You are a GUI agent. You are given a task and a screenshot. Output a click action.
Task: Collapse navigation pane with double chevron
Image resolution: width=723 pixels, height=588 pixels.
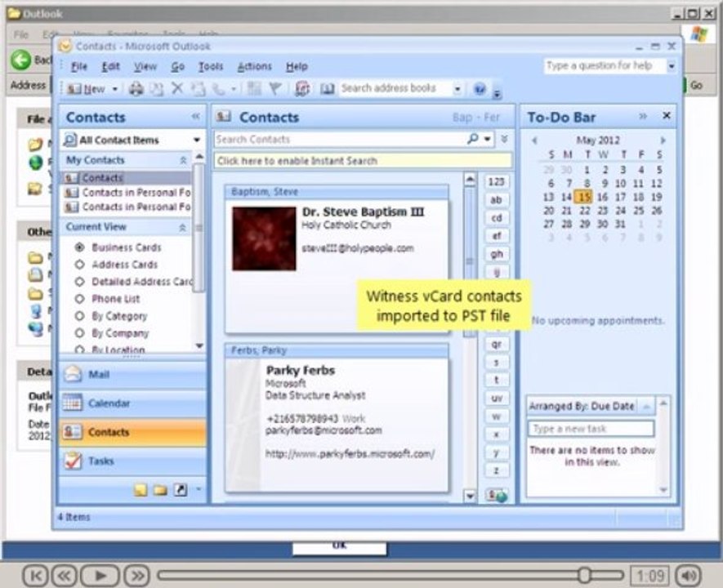(196, 116)
